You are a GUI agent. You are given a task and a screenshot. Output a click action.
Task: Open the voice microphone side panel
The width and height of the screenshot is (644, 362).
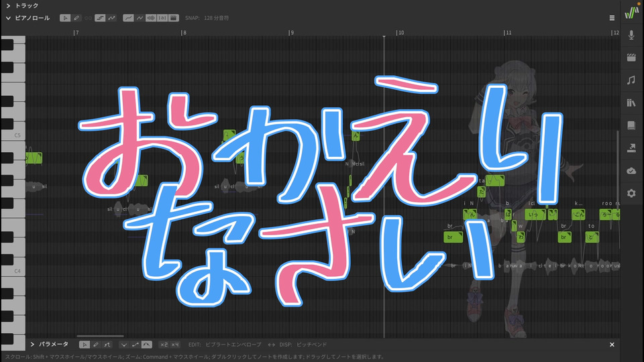[x=631, y=35]
